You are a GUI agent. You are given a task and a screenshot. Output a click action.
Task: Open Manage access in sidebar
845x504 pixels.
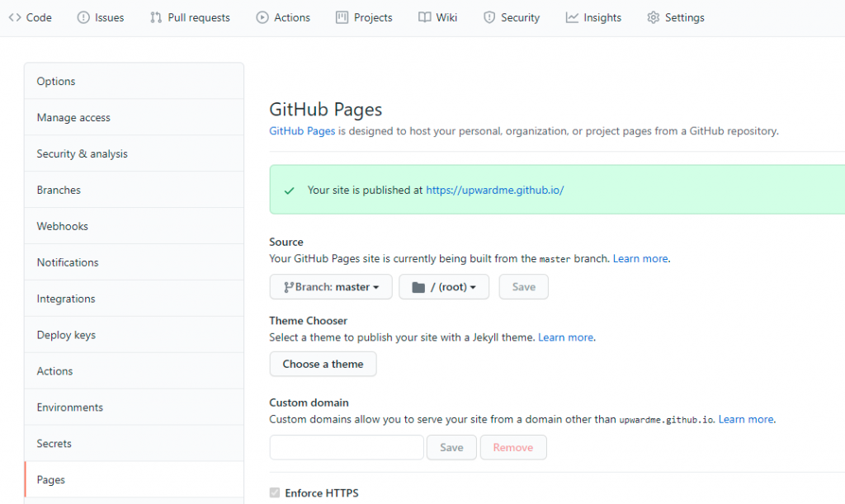click(x=135, y=117)
